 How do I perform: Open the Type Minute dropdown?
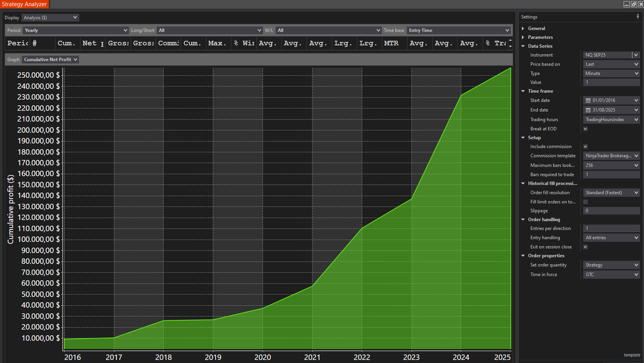click(x=612, y=73)
